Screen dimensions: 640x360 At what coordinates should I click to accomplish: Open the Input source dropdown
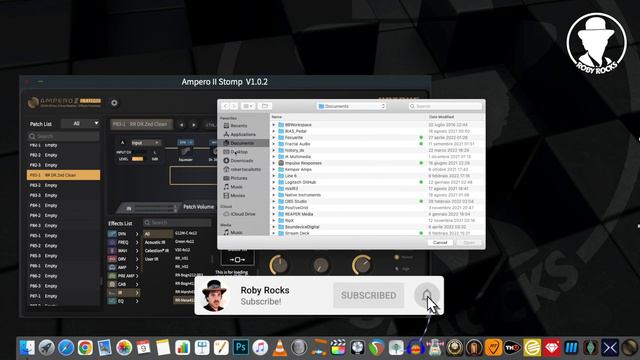[x=146, y=143]
